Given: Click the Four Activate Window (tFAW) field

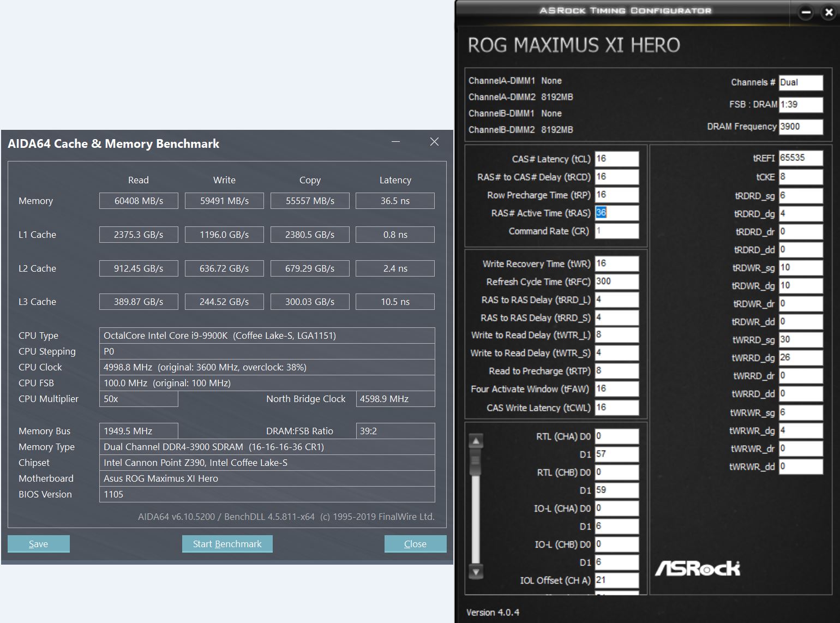Looking at the screenshot, I should pos(616,389).
